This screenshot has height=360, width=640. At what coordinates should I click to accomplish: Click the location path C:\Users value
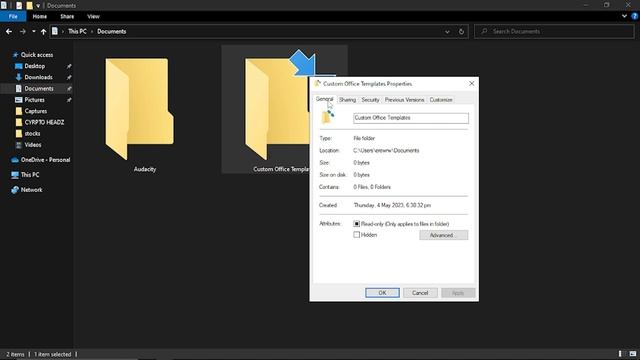386,151
